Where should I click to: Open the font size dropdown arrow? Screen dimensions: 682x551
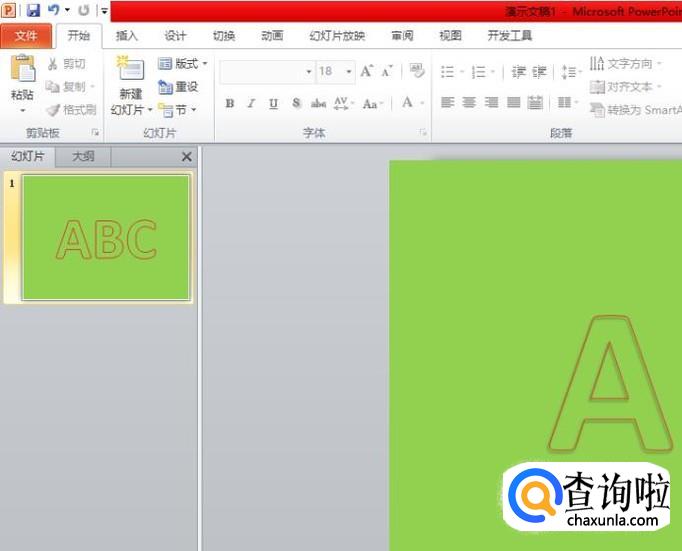349,71
